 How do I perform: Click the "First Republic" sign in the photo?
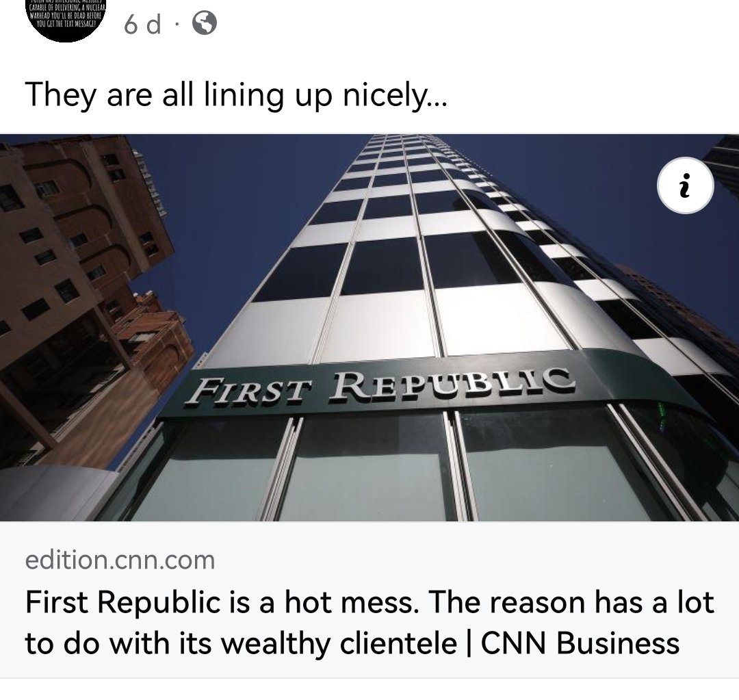(380, 387)
